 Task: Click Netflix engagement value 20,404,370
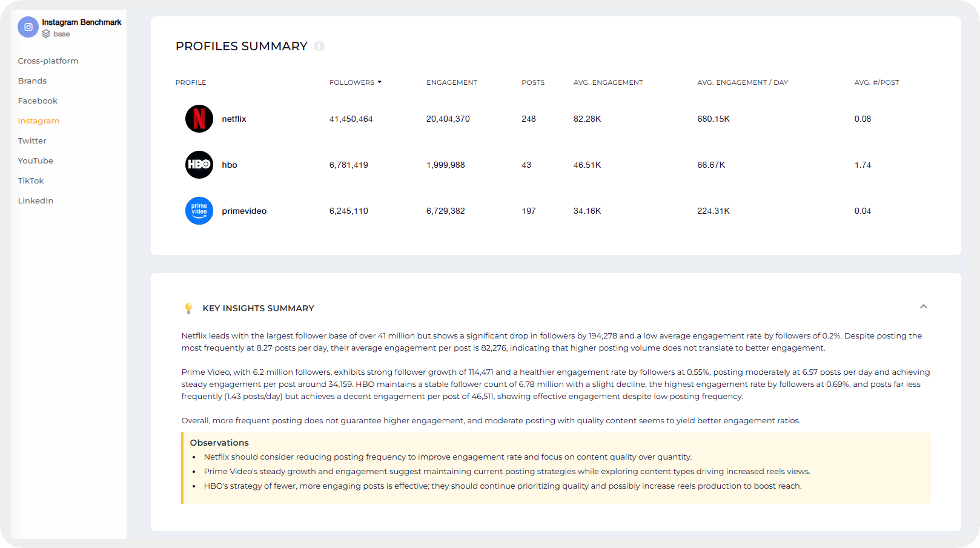click(448, 119)
